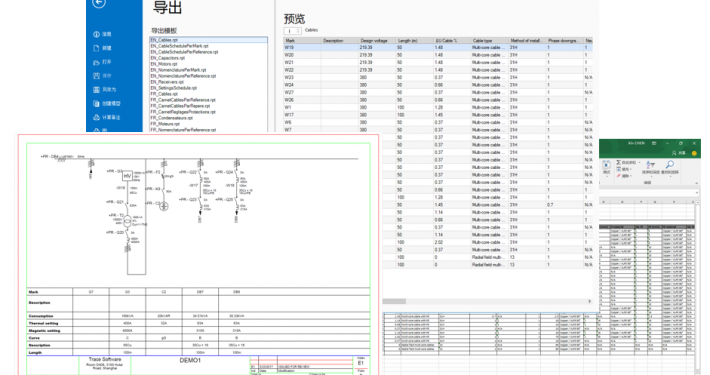
Task: Open the 信息 (Info) sidebar item
Action: (102, 34)
